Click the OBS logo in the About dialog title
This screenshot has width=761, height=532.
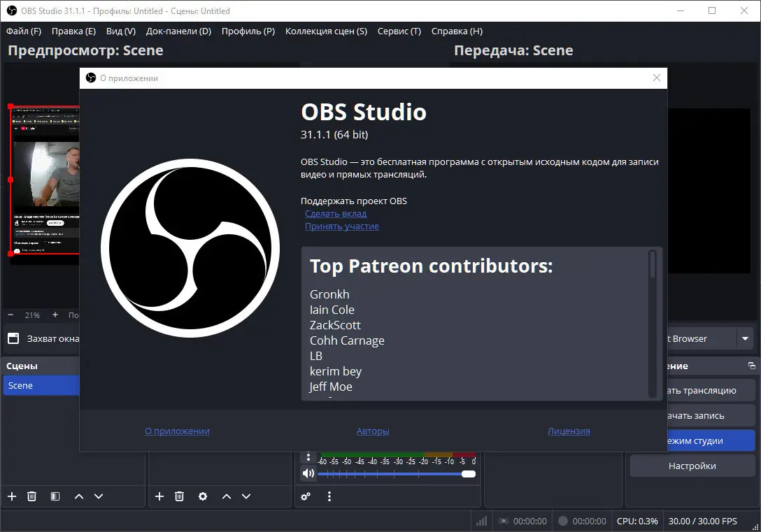(x=91, y=78)
